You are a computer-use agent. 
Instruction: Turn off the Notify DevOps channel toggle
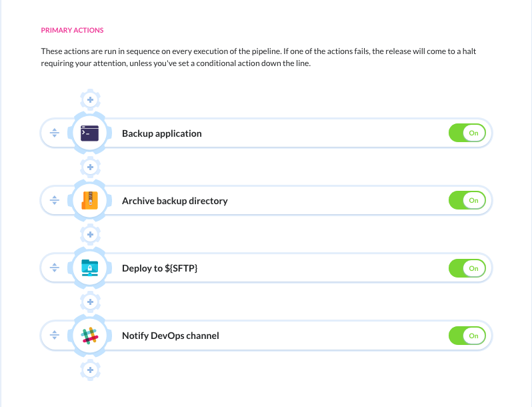(x=467, y=336)
